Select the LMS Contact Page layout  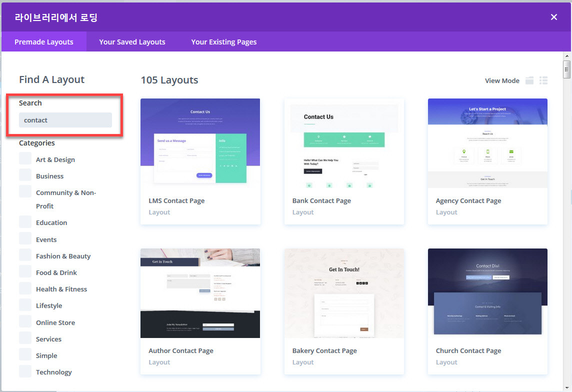coord(200,142)
